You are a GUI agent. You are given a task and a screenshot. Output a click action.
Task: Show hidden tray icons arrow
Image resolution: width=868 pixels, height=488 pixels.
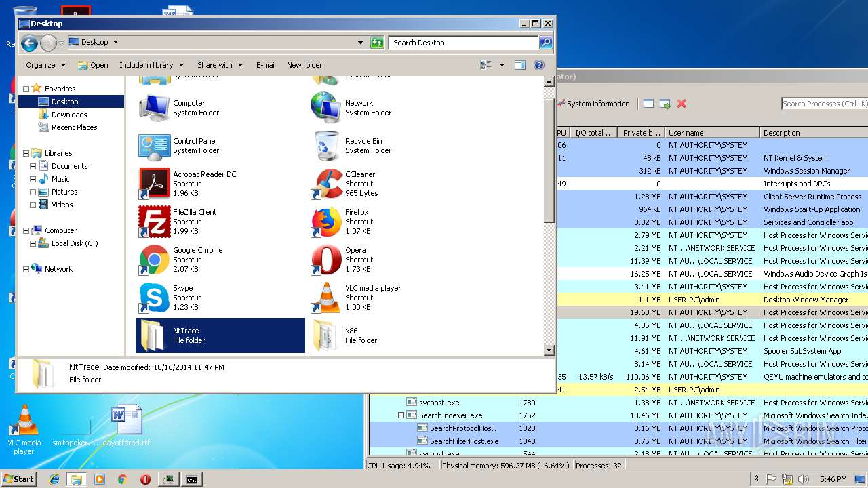pos(756,479)
